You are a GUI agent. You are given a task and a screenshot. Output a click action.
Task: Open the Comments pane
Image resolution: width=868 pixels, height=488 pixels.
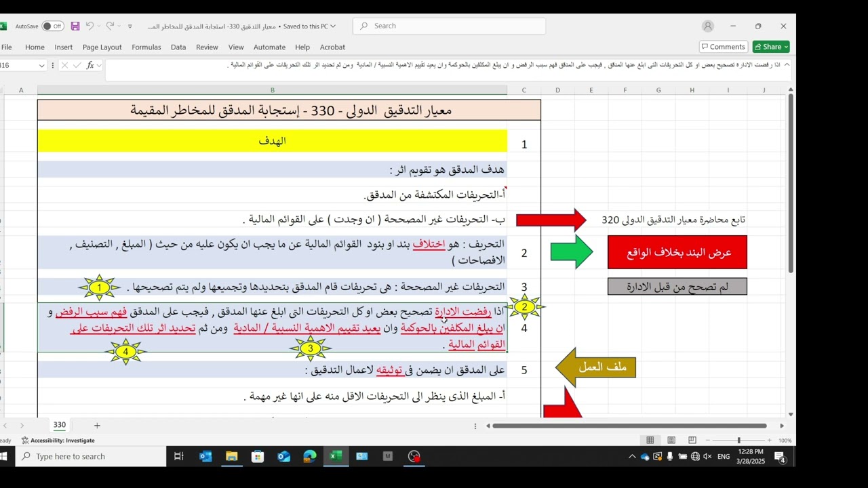point(724,47)
